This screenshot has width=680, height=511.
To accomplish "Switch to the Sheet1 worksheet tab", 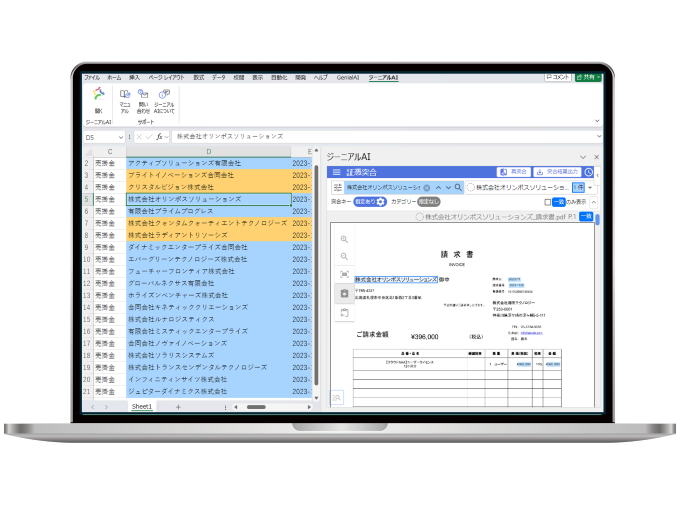I will (143, 407).
